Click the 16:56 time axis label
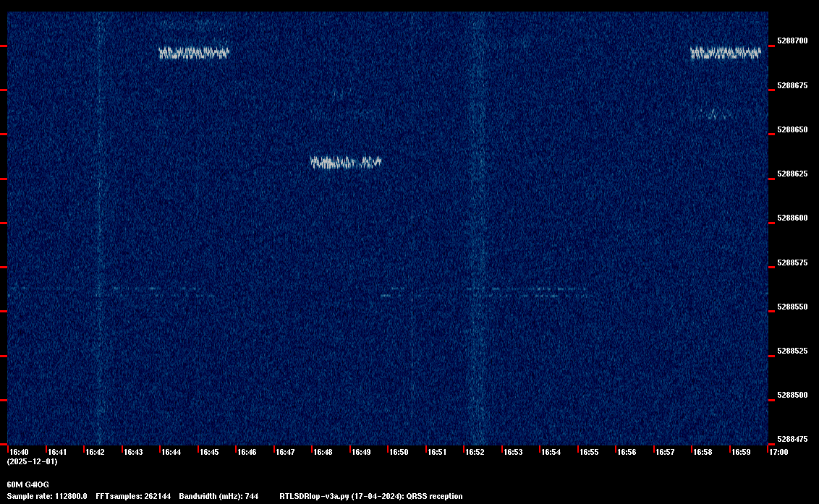Screen dimensions: 819x504 627,452
